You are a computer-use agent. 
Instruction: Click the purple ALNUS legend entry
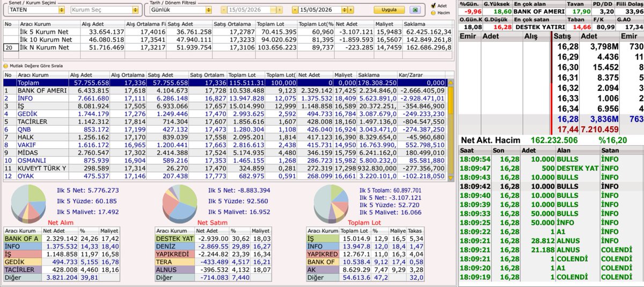click(x=174, y=270)
